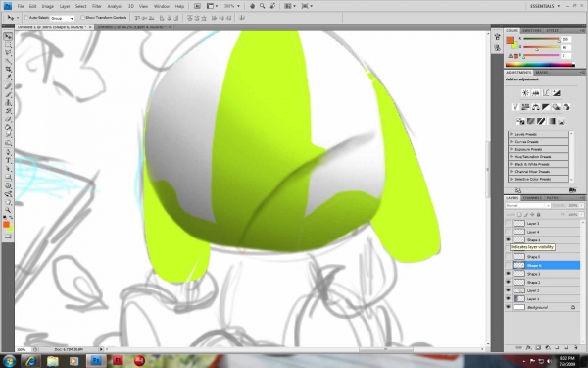
Task: Open the Analysis menu
Action: [x=115, y=6]
